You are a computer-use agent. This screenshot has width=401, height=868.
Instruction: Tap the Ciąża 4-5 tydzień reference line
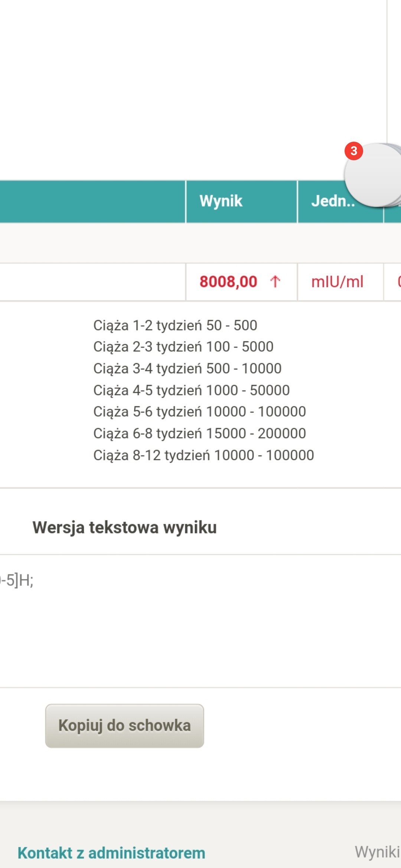click(191, 390)
